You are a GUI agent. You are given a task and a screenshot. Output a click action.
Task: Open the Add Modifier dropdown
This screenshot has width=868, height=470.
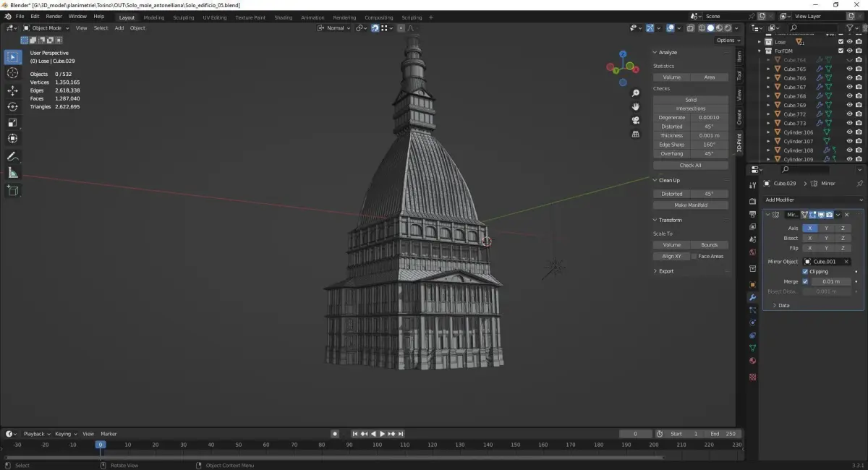(814, 200)
